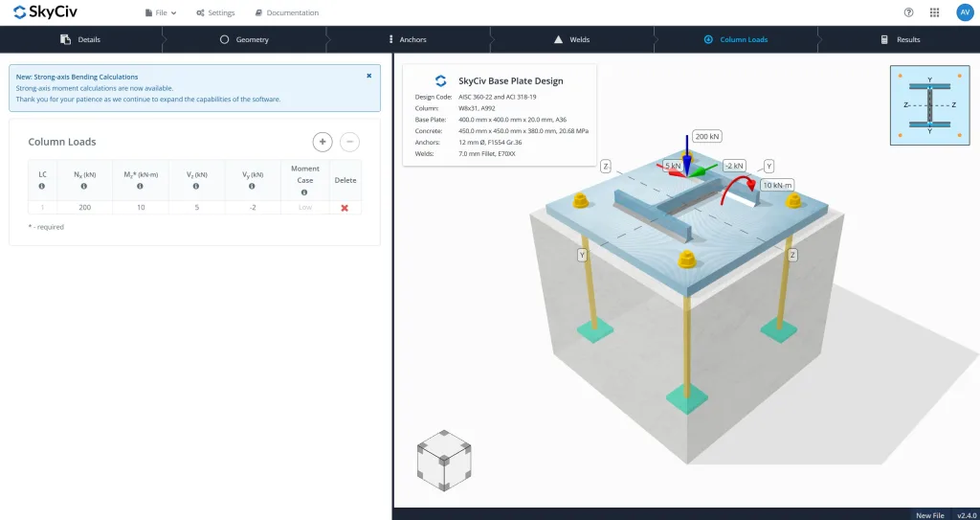Click the 5 kN shear label
The image size is (980, 520).
coord(673,167)
